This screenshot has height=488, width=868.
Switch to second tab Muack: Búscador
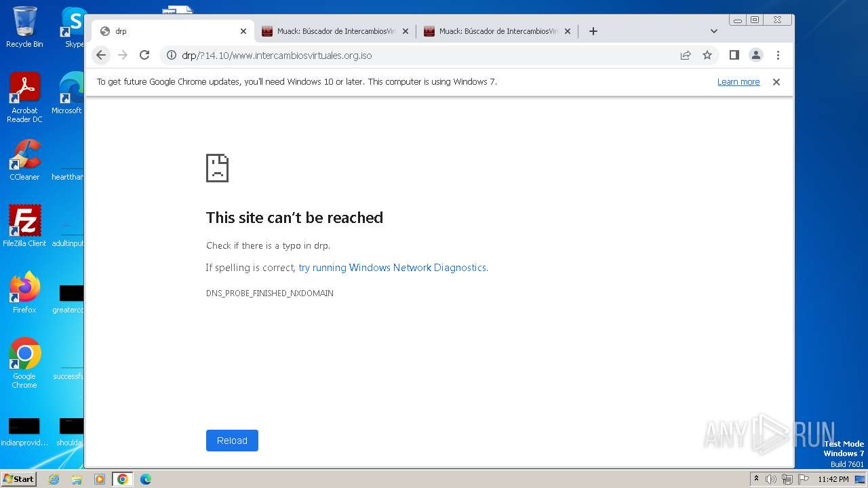tap(335, 31)
